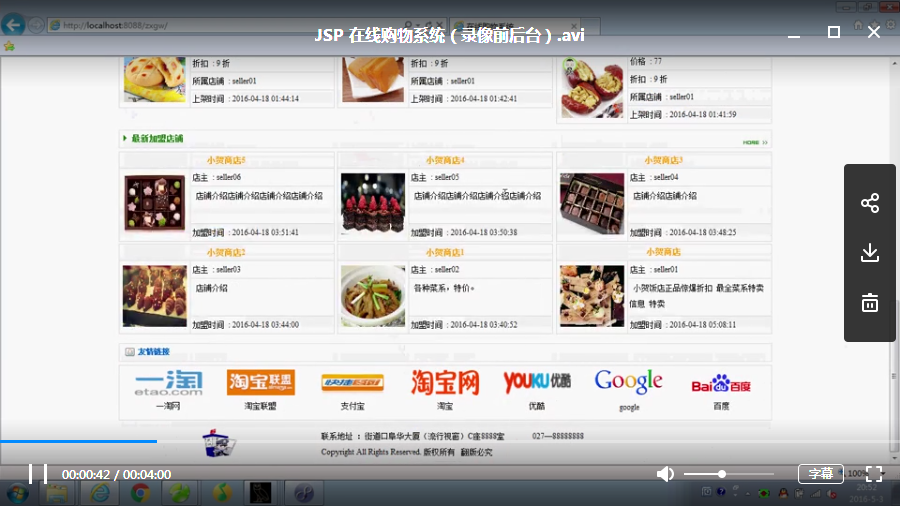Toggle subtitles with the 字幕 button
The height and width of the screenshot is (506, 900).
click(x=820, y=474)
